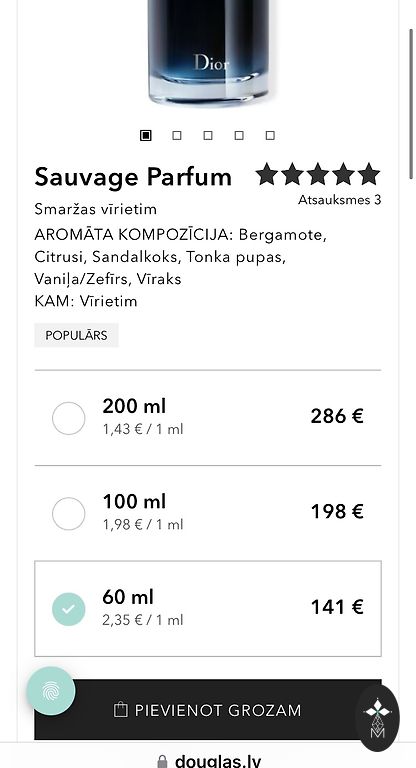This screenshot has width=416, height=768.
Task: Tap the douglas.lv address bar
Action: click(208, 761)
